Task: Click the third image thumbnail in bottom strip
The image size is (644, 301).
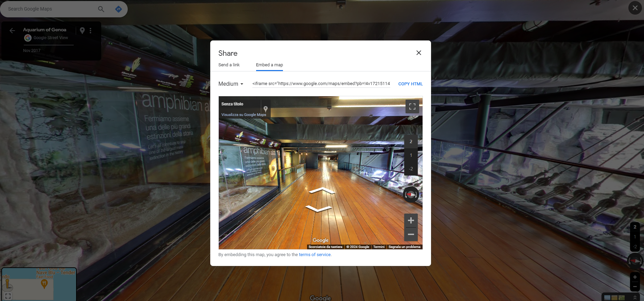Action: (622, 298)
